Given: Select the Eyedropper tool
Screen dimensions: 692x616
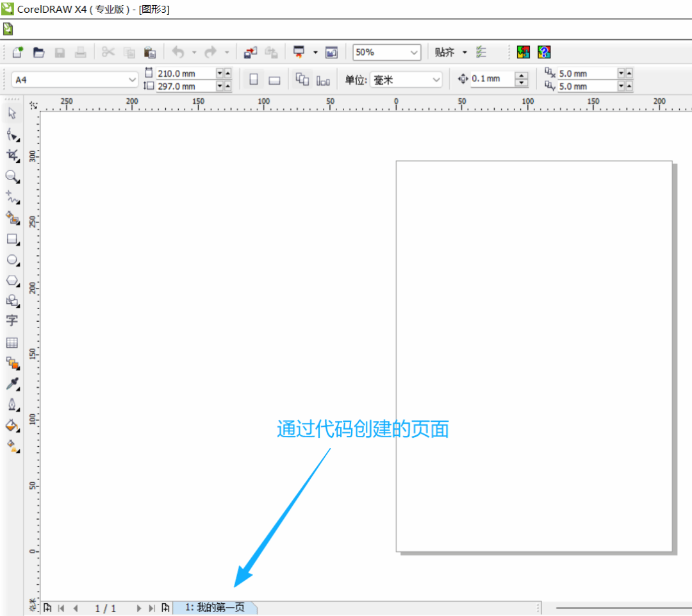Looking at the screenshot, I should (x=12, y=384).
